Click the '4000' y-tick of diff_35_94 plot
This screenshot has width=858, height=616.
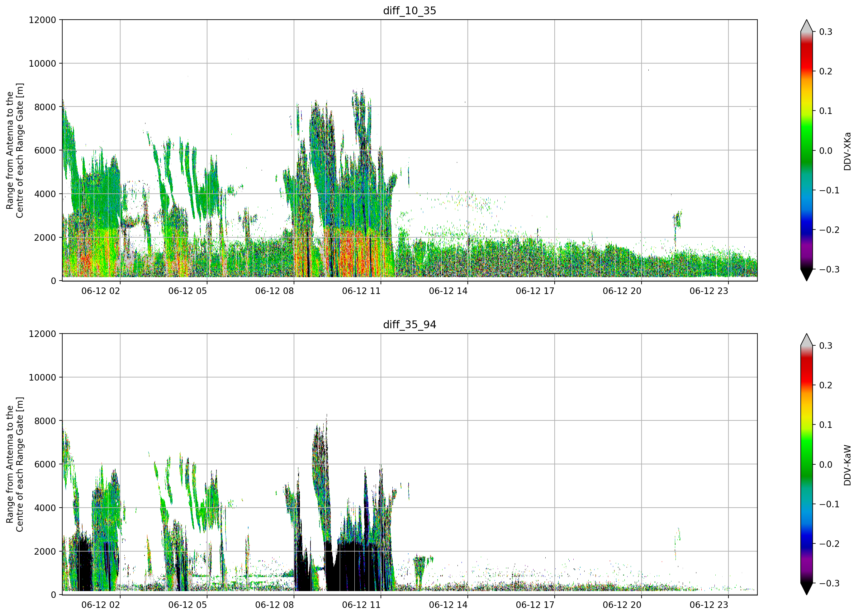(45, 508)
